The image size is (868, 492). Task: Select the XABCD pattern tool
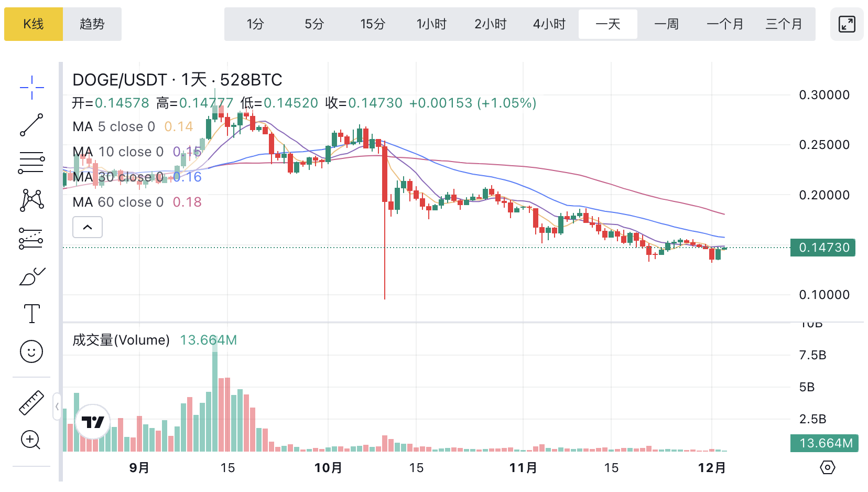point(31,200)
